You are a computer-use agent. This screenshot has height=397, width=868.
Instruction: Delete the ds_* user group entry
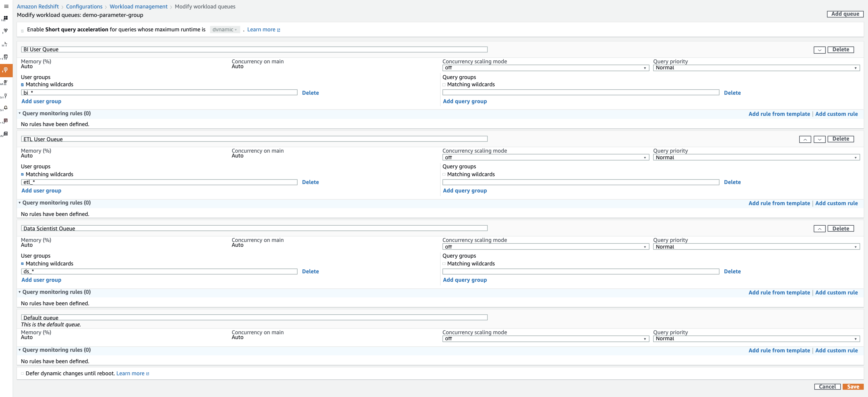click(310, 272)
